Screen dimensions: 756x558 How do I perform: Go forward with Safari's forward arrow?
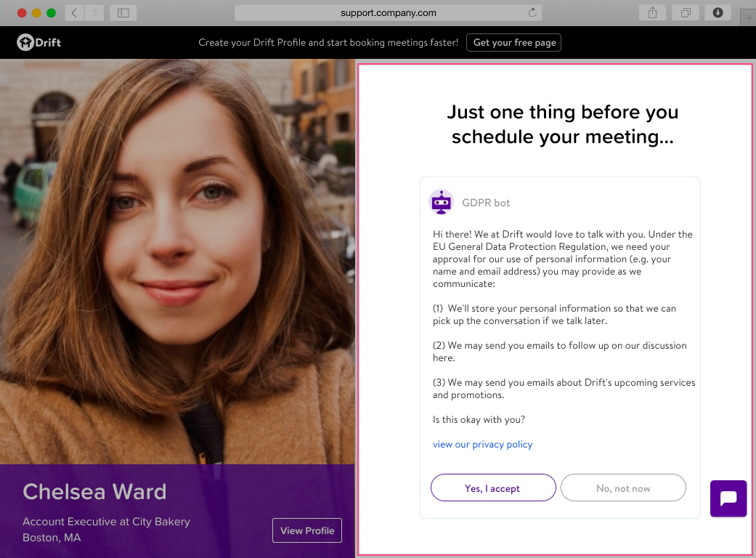[94, 13]
